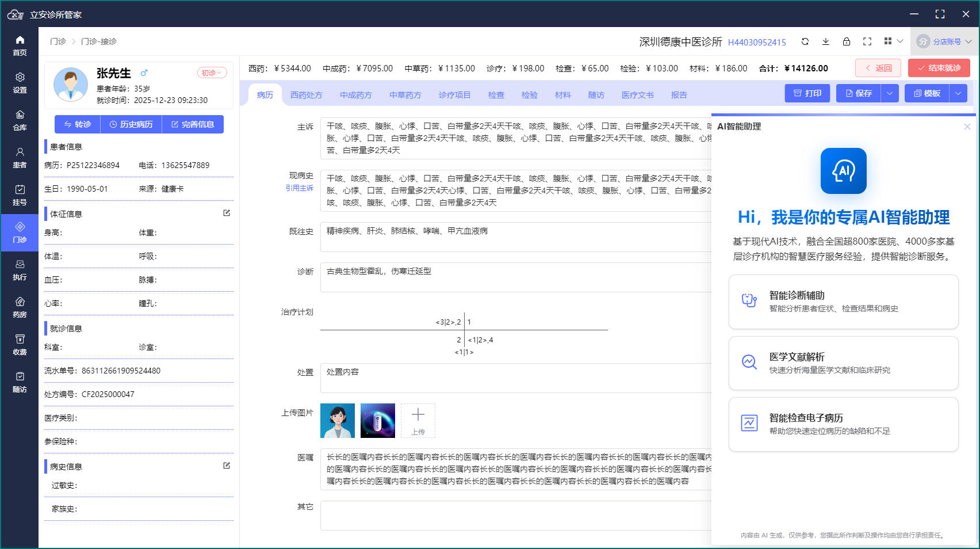
Task: Click the 医嘱 text area
Action: pos(516,469)
